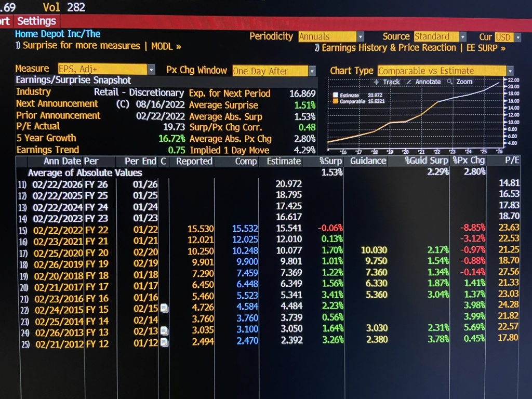Image resolution: width=532 pixels, height=399 pixels.
Task: Activate the chart Annotate pencil tool
Action: 424,82
